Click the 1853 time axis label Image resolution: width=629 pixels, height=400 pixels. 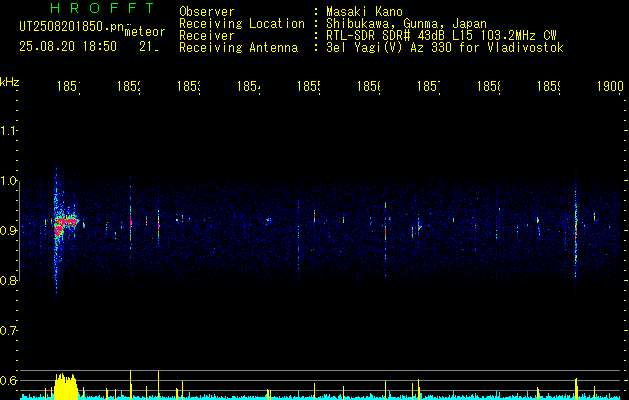pyautogui.click(x=189, y=87)
